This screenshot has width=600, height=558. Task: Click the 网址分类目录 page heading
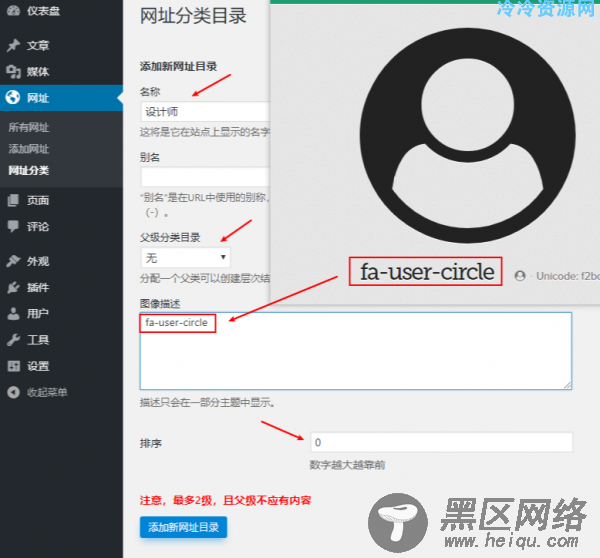[193, 16]
